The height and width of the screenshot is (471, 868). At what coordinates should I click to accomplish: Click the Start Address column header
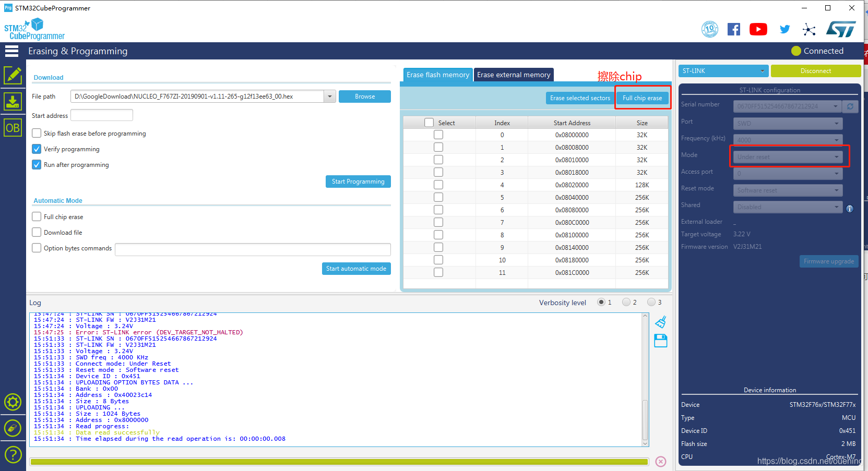(572, 123)
